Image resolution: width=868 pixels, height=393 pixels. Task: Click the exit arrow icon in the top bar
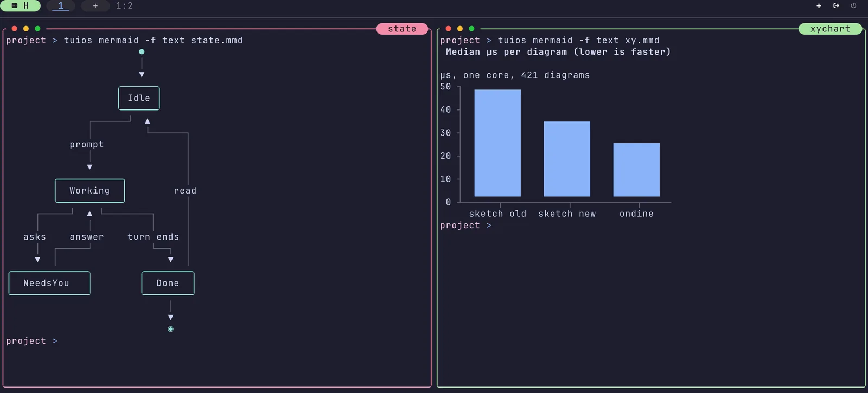(836, 6)
